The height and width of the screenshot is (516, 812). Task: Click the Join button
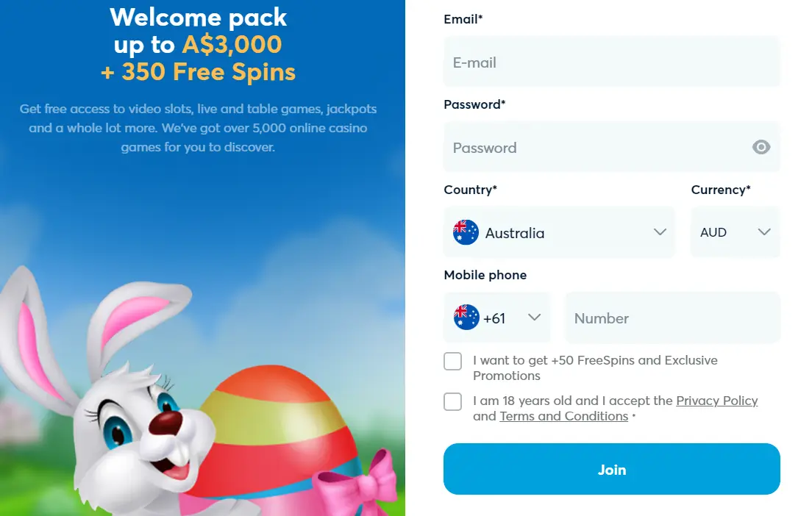point(612,469)
